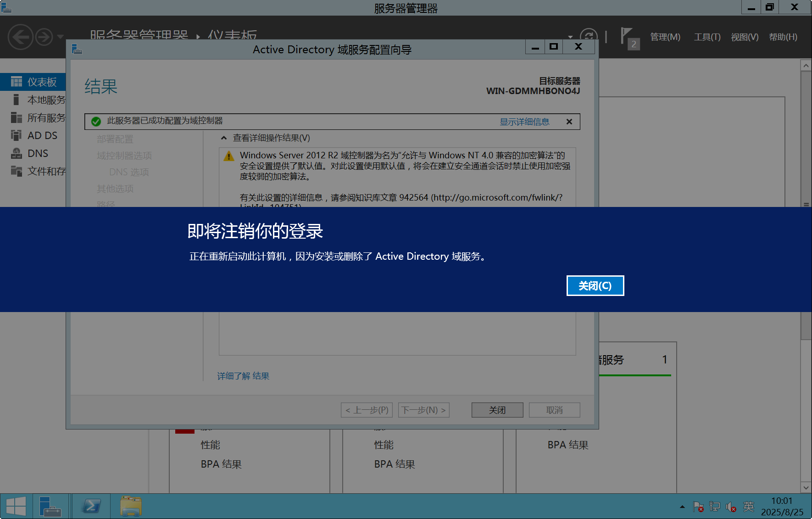Open the 管理(M) menu
Viewport: 812px width, 519px height.
pos(665,37)
